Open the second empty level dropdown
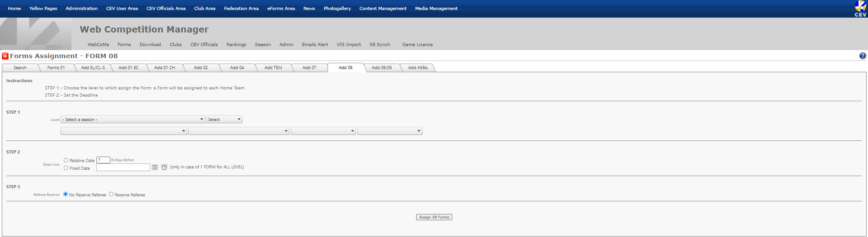This screenshot has width=868, height=237. click(239, 131)
